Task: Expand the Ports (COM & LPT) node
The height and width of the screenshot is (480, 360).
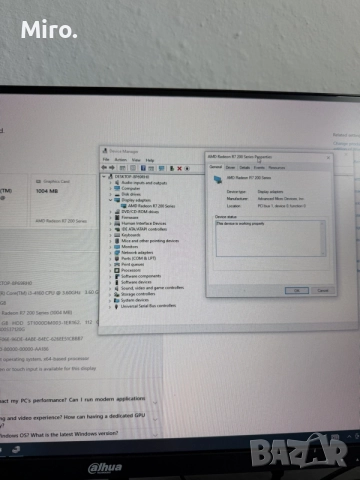Action: coord(110,259)
